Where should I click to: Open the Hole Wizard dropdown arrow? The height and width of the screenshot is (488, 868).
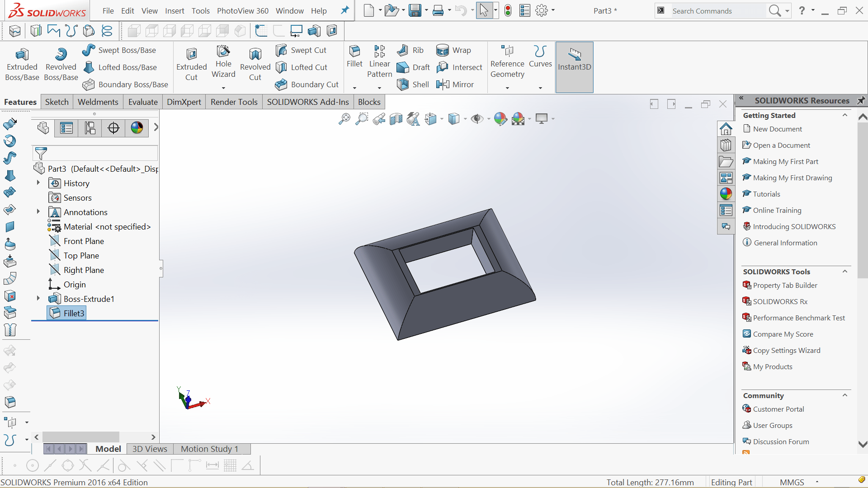(x=223, y=88)
